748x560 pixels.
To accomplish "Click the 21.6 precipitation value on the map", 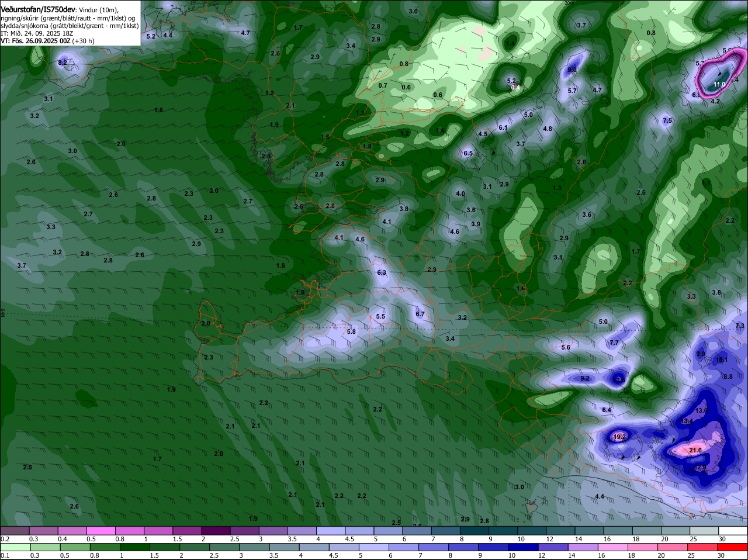I will (x=695, y=451).
